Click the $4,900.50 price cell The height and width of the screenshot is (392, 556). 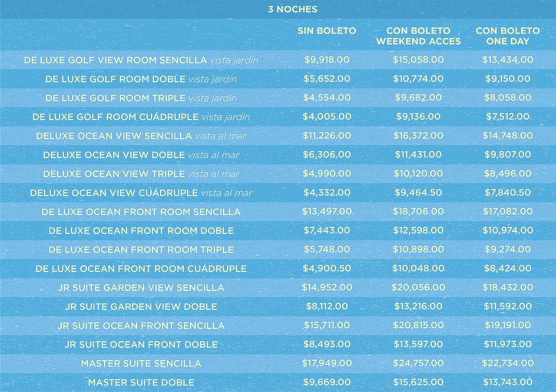(x=327, y=269)
